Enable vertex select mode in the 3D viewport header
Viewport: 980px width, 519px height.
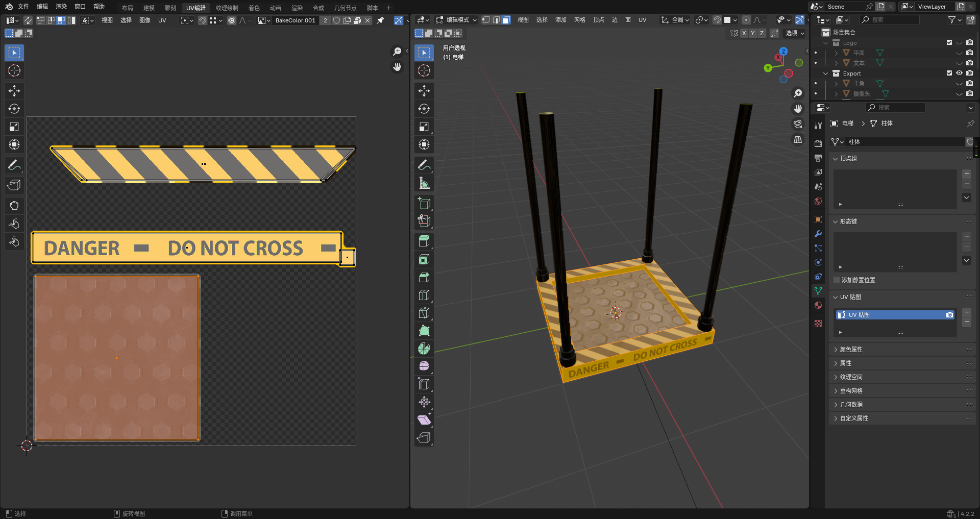(486, 20)
